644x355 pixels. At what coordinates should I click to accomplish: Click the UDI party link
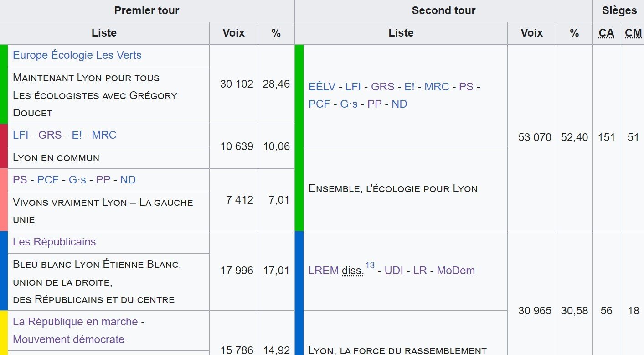(x=394, y=271)
